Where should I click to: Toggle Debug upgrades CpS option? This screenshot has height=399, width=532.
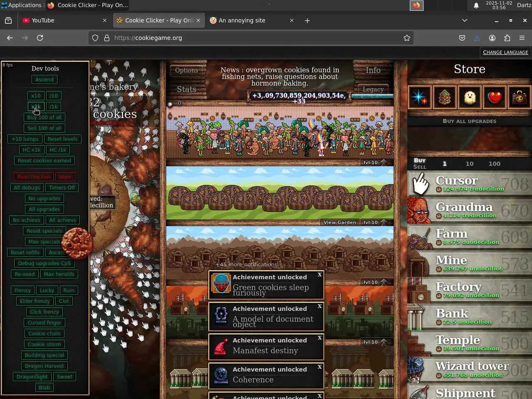[x=44, y=263]
